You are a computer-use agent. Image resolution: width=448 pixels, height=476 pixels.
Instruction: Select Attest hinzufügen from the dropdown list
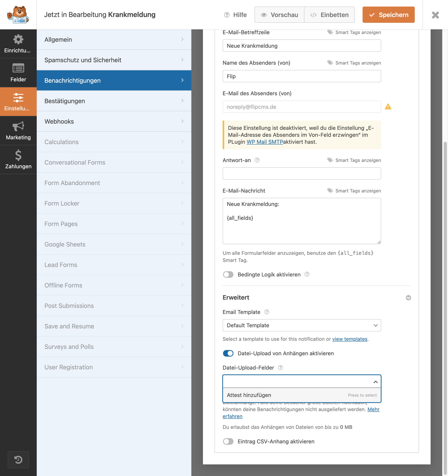tap(302, 395)
